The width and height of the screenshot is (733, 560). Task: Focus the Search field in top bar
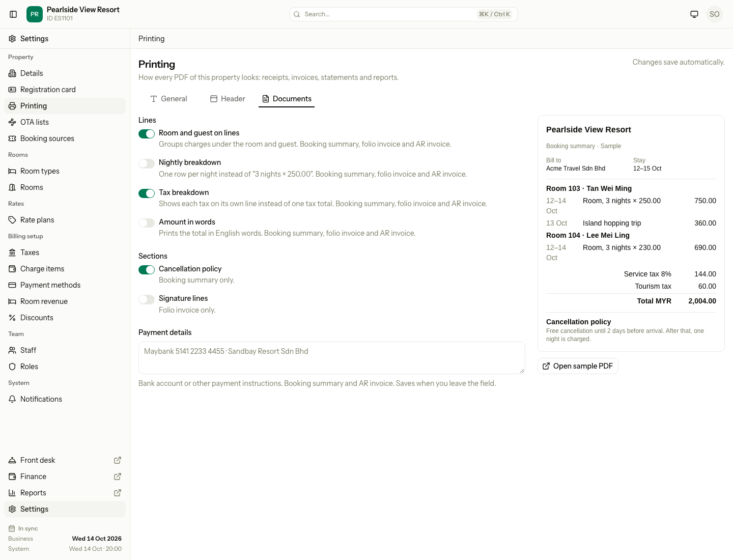(404, 14)
